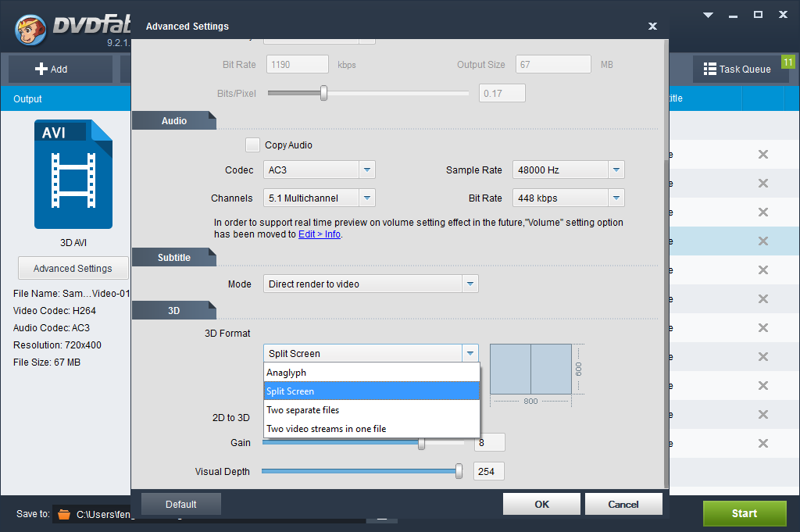Open the save-to folder icon
This screenshot has height=532, width=800.
pos(64,514)
